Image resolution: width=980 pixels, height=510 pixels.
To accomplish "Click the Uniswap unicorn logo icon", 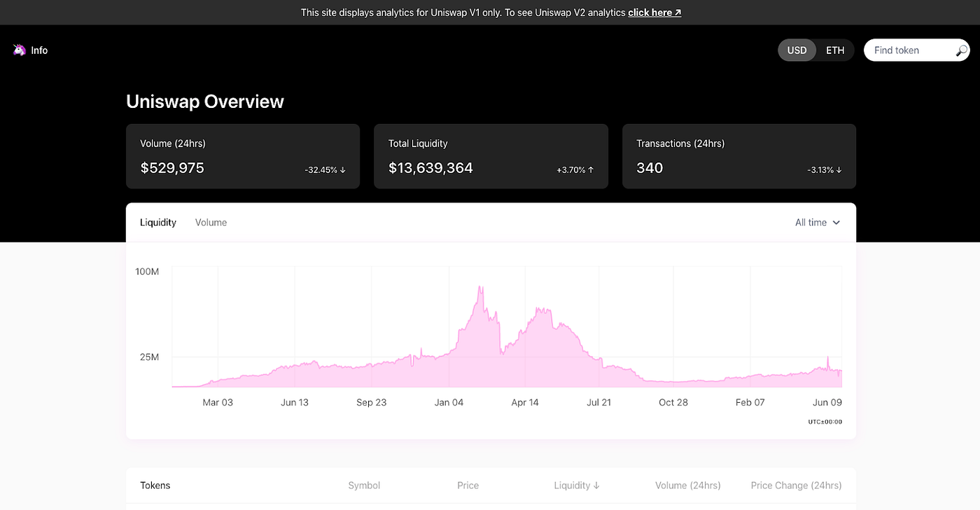I will click(x=19, y=50).
